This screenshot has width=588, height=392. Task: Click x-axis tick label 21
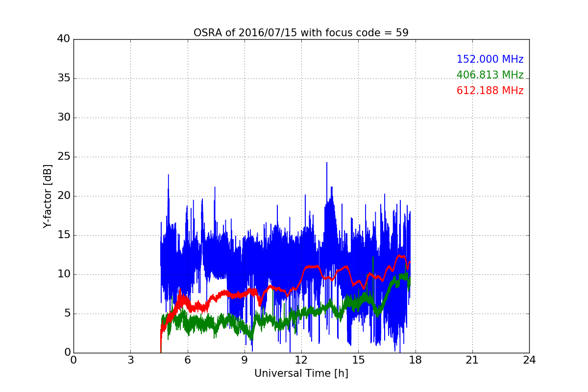[x=472, y=360]
